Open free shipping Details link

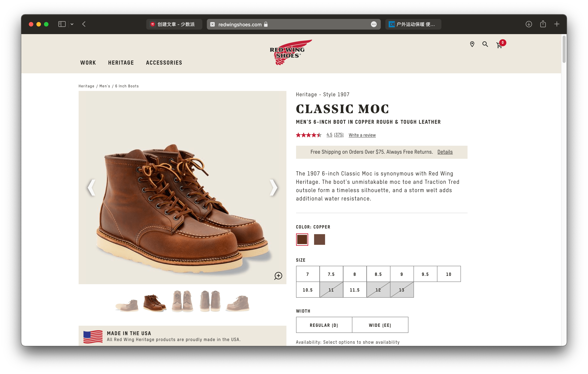point(445,152)
